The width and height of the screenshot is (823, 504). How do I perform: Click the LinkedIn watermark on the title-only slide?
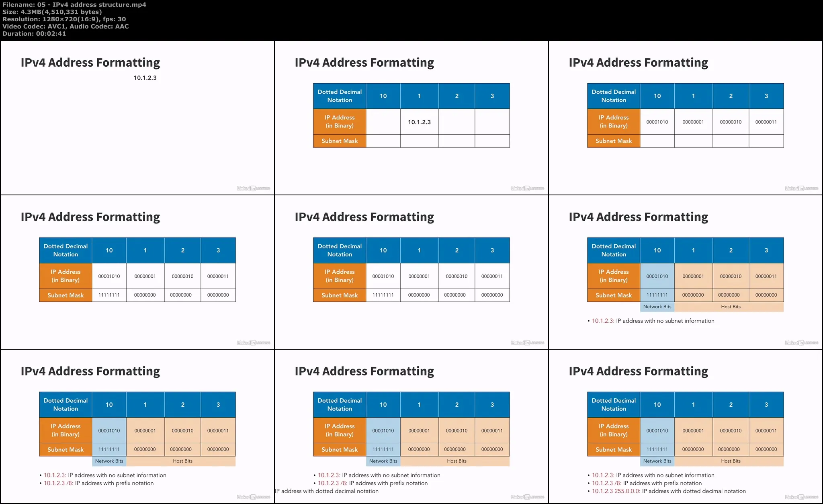(x=253, y=188)
